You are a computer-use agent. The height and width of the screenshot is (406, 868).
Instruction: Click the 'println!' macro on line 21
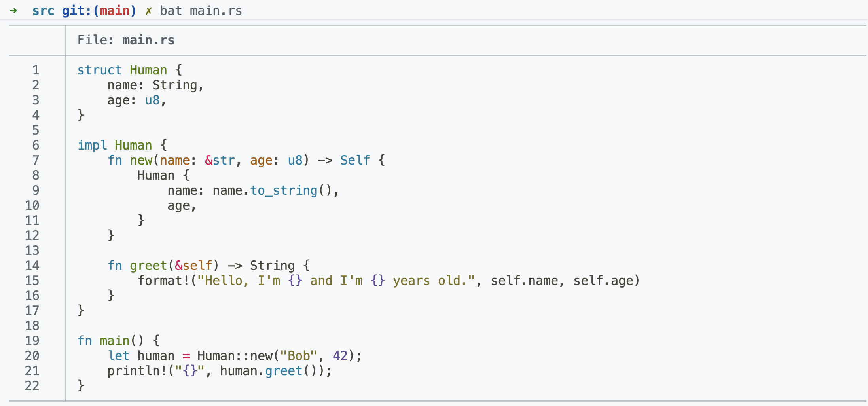(x=137, y=371)
